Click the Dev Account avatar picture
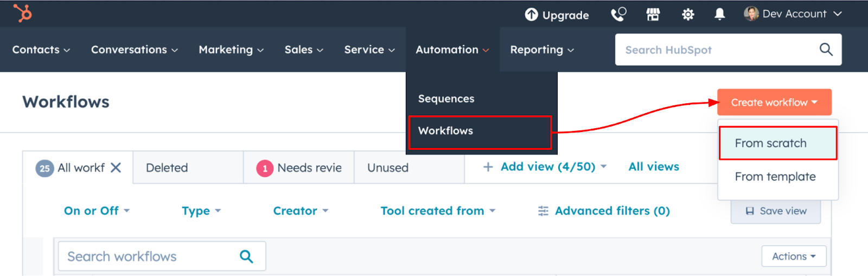 [751, 14]
